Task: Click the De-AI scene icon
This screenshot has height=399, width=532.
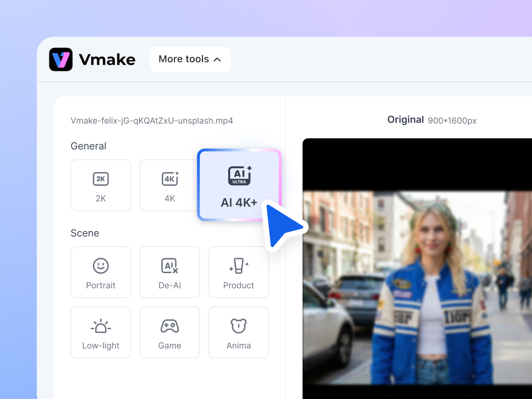Action: (x=169, y=266)
